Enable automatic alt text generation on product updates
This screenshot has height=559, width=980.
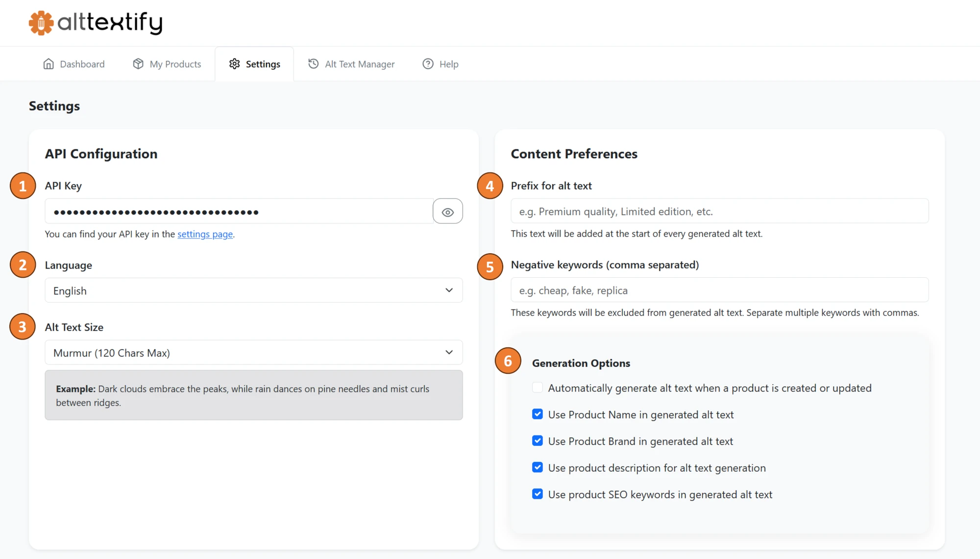[x=537, y=387]
